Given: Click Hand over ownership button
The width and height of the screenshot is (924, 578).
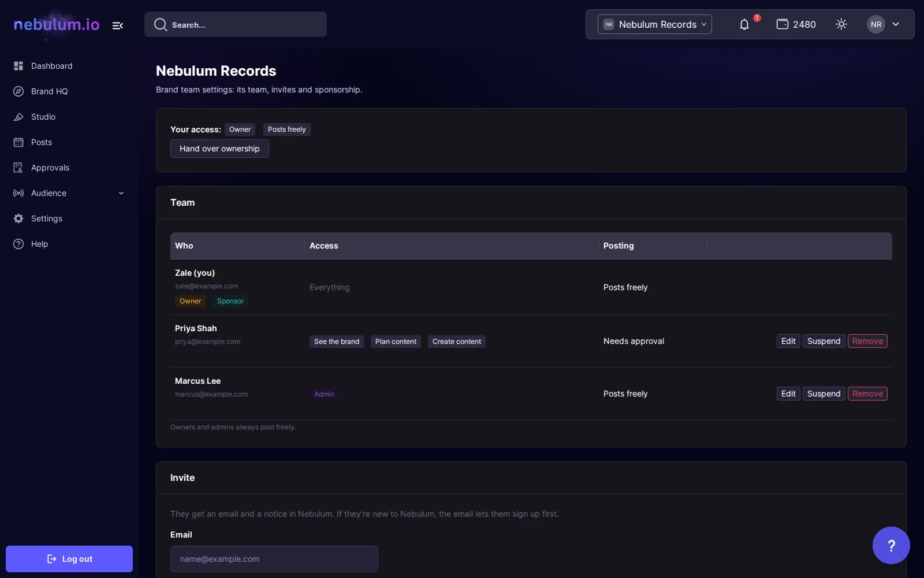Looking at the screenshot, I should click(219, 149).
